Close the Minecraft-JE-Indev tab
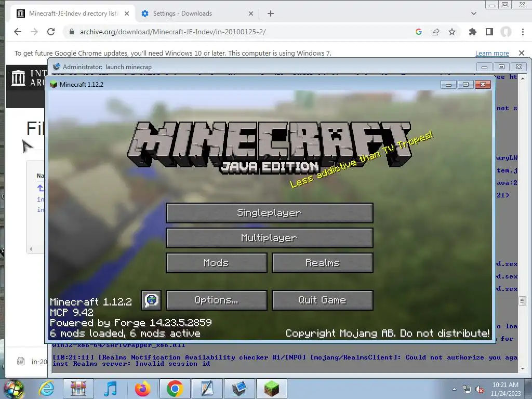The image size is (532, 399). pyautogui.click(x=127, y=14)
